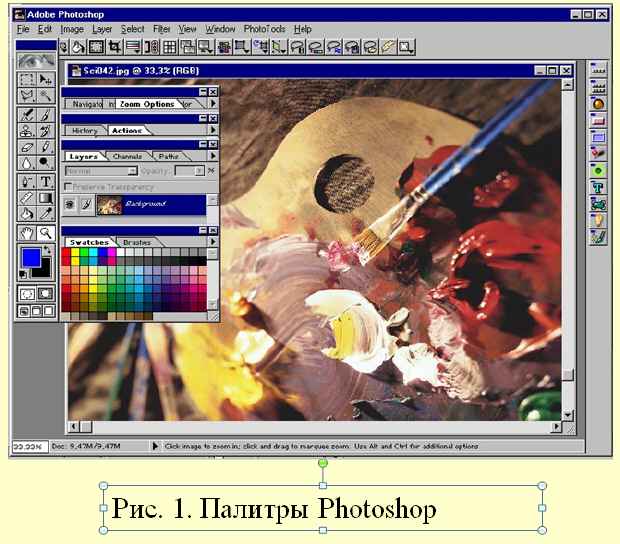Select the Rectangular Marquee tool
Image resolution: width=620 pixels, height=544 pixels.
tap(26, 79)
